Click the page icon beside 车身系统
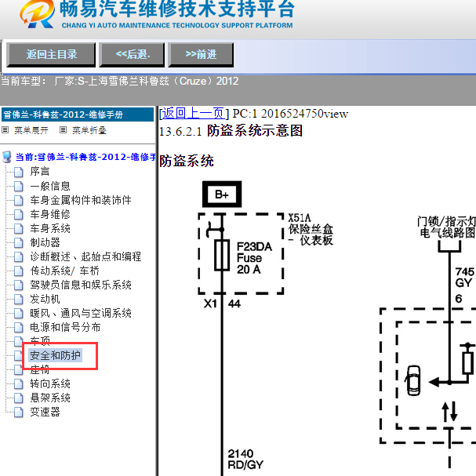The image size is (476, 476). click(19, 228)
